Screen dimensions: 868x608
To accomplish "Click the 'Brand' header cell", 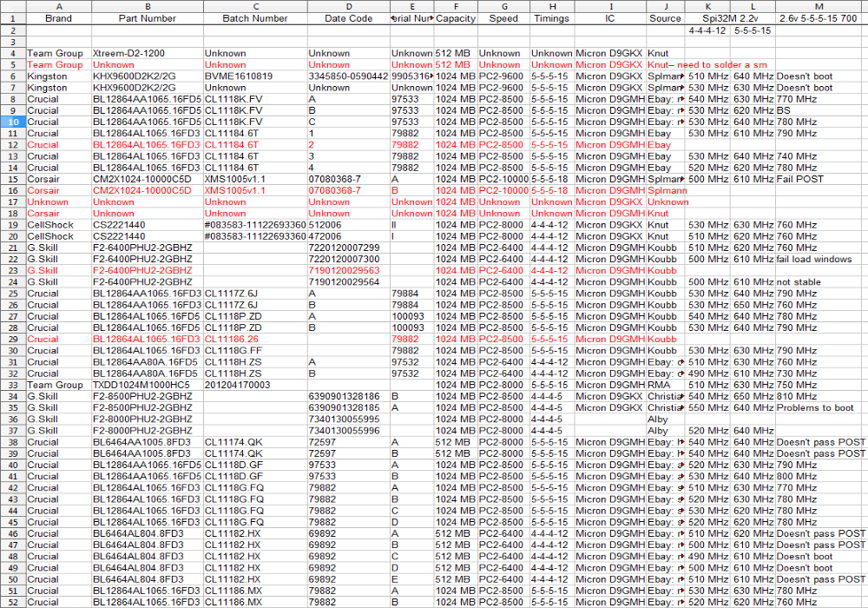I will (59, 18).
